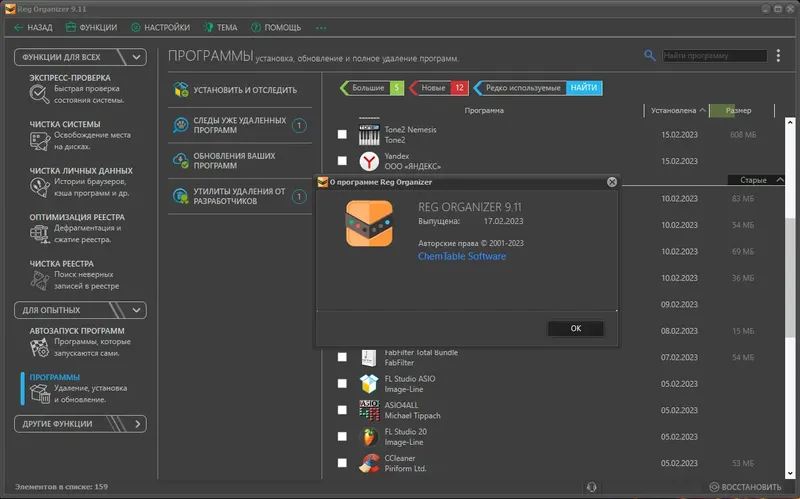Close the About Reg Organizer dialog
Viewport: 800px width, 499px height.
click(x=612, y=182)
